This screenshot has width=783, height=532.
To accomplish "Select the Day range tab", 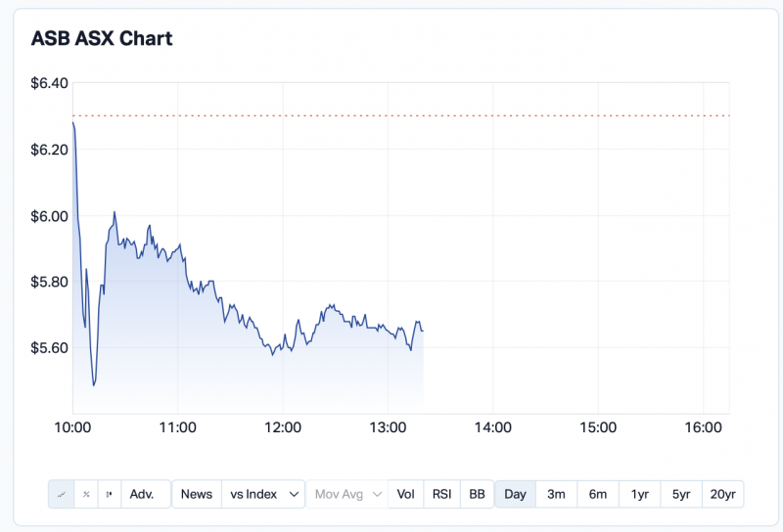I will click(x=515, y=494).
